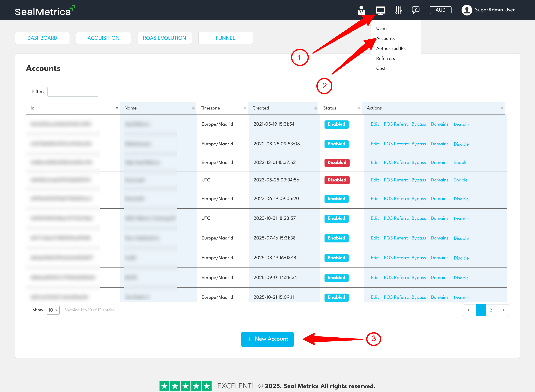Go to previous page with left arrow

point(469,310)
